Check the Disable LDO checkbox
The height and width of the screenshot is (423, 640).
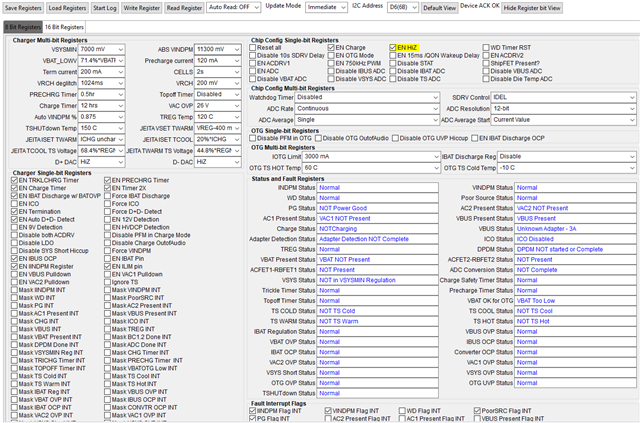coord(14,243)
